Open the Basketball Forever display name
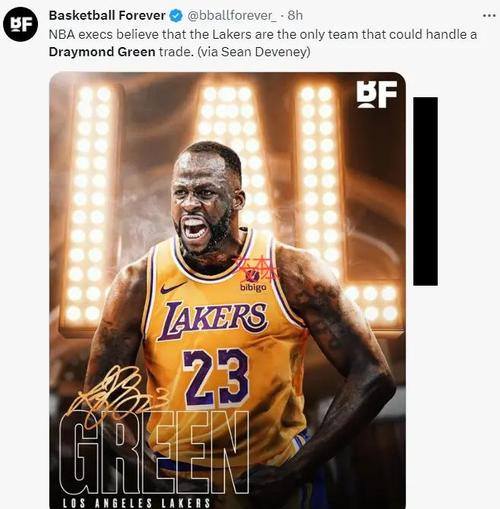The width and height of the screenshot is (500, 509). [x=107, y=15]
